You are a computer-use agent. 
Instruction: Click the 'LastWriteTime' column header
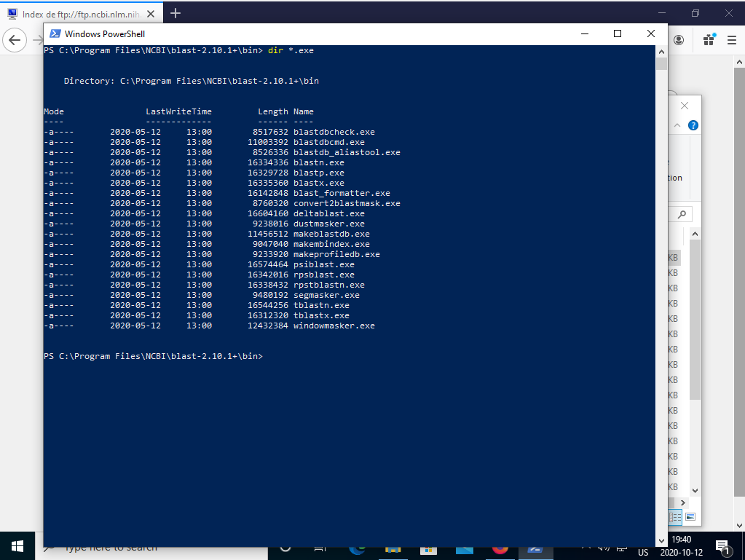178,111
